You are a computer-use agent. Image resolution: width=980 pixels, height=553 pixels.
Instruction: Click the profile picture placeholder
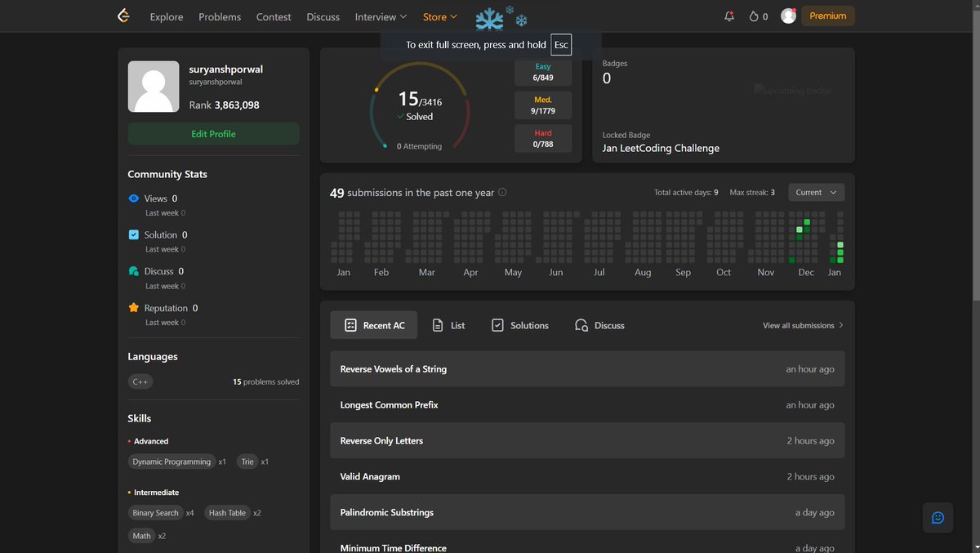154,87
